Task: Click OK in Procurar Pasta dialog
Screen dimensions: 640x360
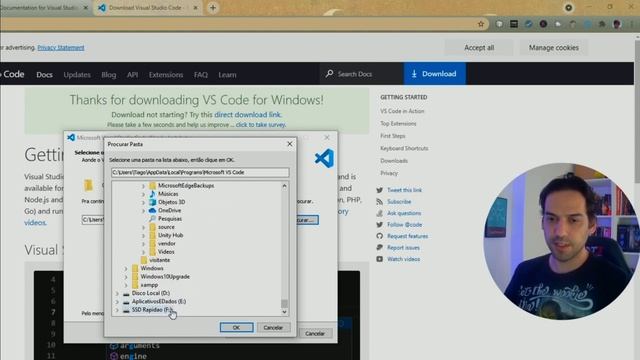Action: (x=236, y=327)
